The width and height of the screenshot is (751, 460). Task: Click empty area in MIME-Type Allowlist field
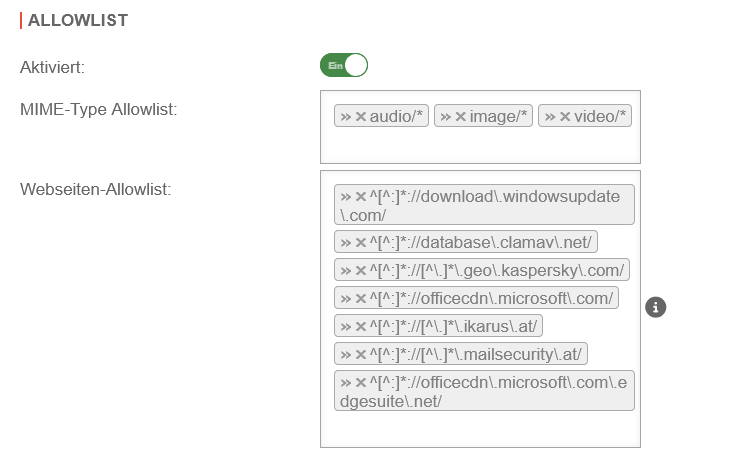(480, 147)
